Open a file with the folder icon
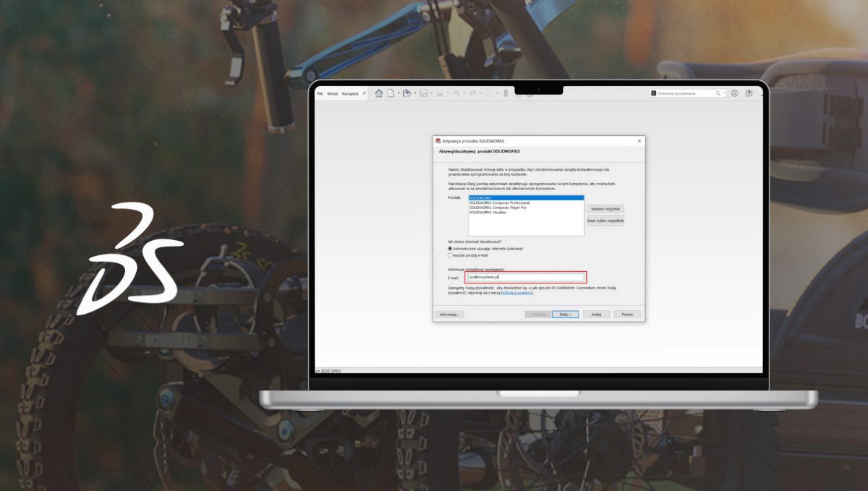This screenshot has width=868, height=491. point(407,93)
